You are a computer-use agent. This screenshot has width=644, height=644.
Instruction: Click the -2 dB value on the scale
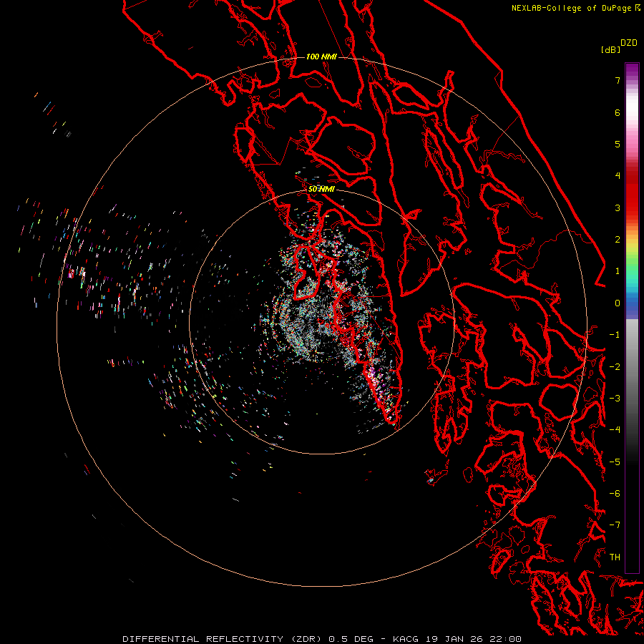click(x=615, y=367)
